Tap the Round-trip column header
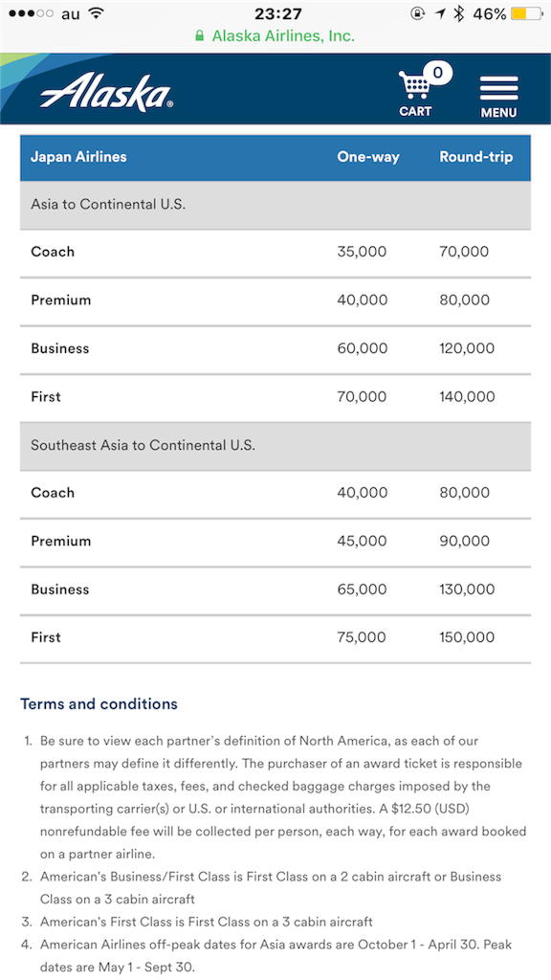 coord(476,157)
